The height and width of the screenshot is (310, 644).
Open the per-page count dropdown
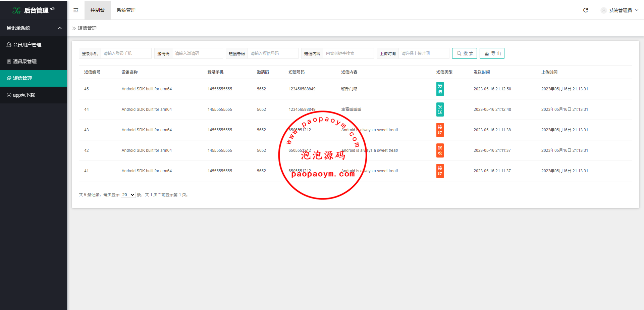coord(128,195)
